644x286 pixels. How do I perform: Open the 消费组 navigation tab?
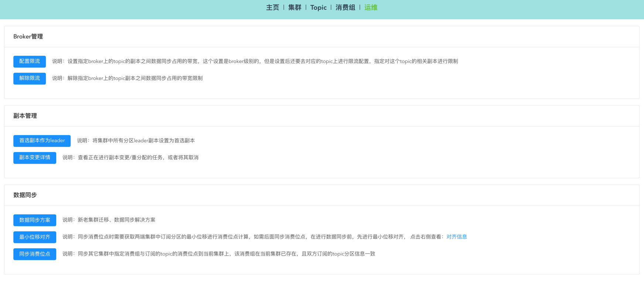click(345, 7)
